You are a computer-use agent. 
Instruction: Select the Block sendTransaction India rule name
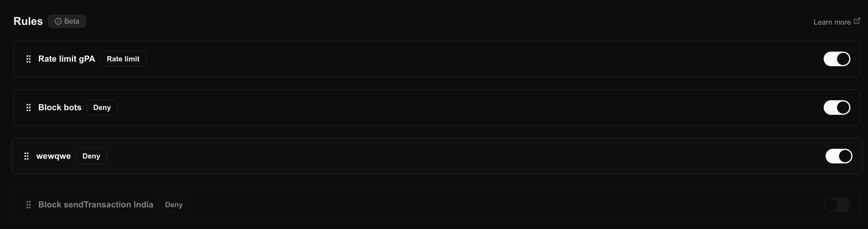(96, 205)
